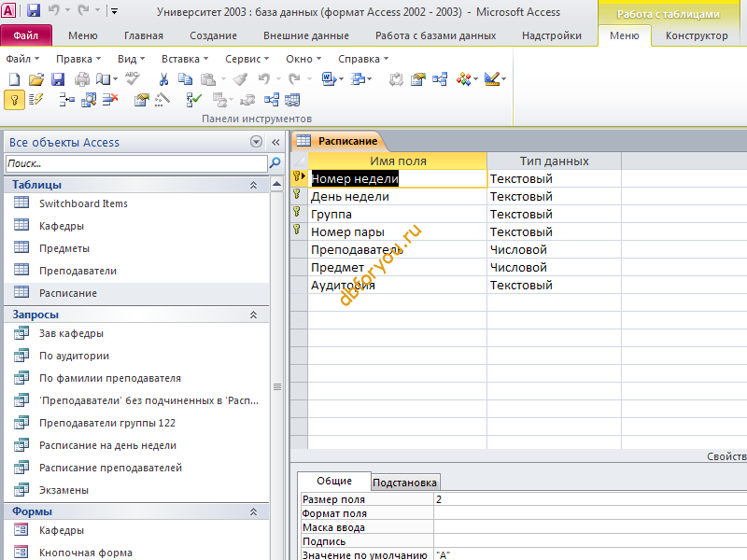Collapse the Таблицы group
Screen dimensions: 747x560
point(253,185)
